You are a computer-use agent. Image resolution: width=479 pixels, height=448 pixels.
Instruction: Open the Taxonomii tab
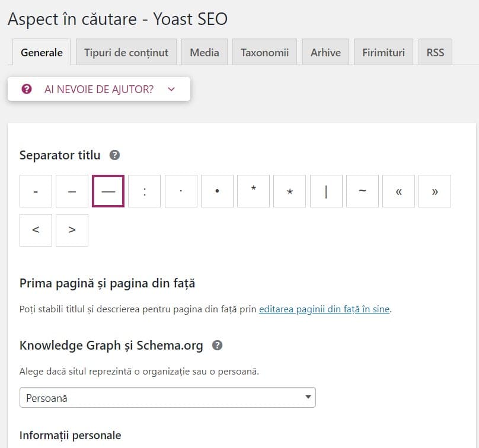point(264,52)
